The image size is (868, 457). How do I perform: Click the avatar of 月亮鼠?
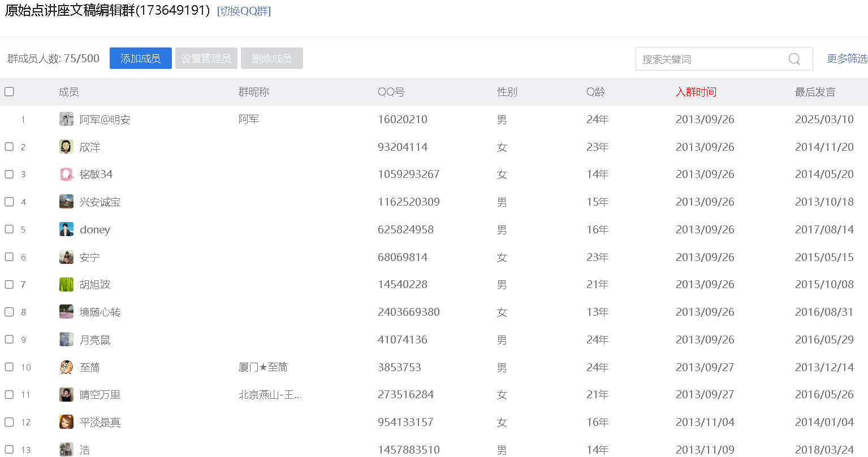pos(66,340)
